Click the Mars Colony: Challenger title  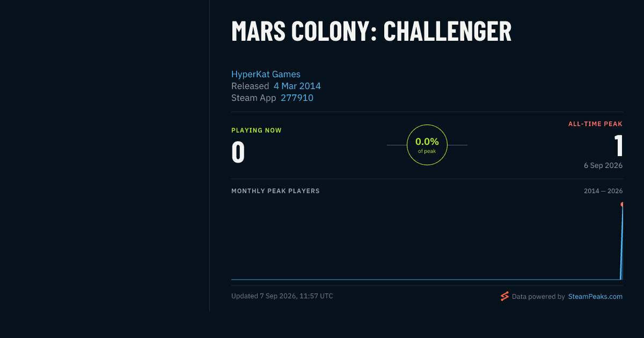click(371, 31)
